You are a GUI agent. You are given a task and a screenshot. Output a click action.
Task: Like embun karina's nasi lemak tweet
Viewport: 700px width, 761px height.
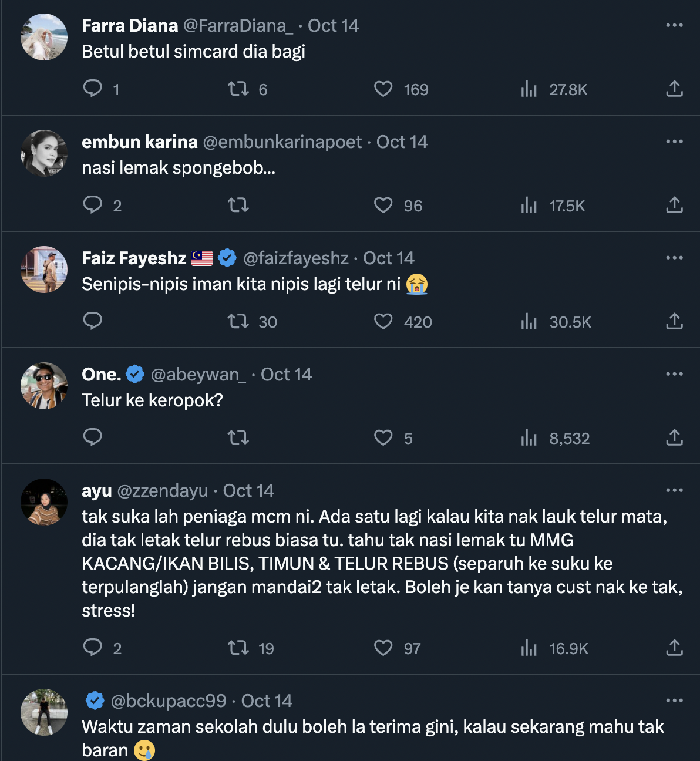[383, 205]
